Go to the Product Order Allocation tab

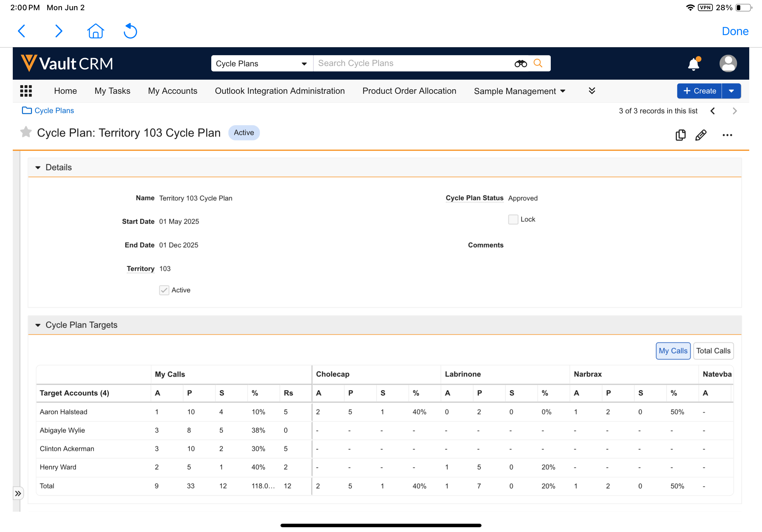[409, 91]
